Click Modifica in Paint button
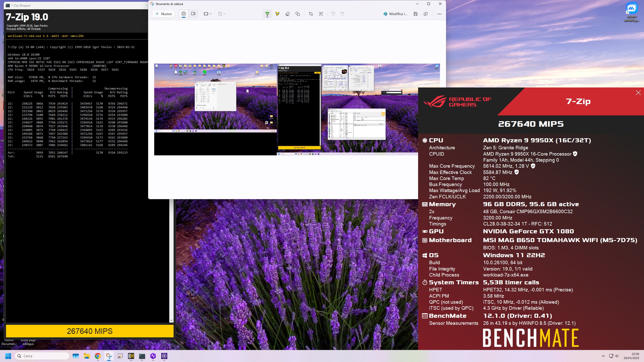This screenshot has width=644, height=362. coord(395,14)
